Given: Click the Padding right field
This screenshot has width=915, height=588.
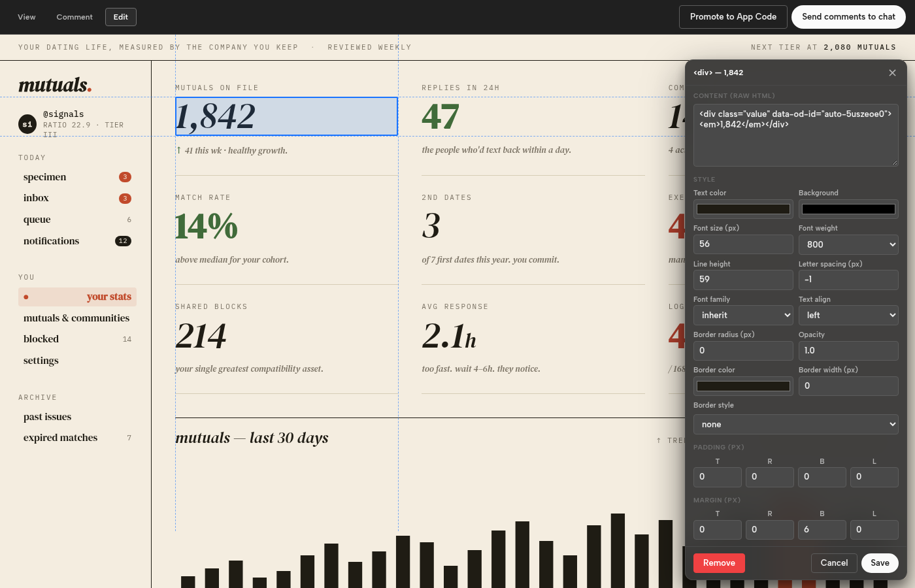Looking at the screenshot, I should click(x=770, y=477).
